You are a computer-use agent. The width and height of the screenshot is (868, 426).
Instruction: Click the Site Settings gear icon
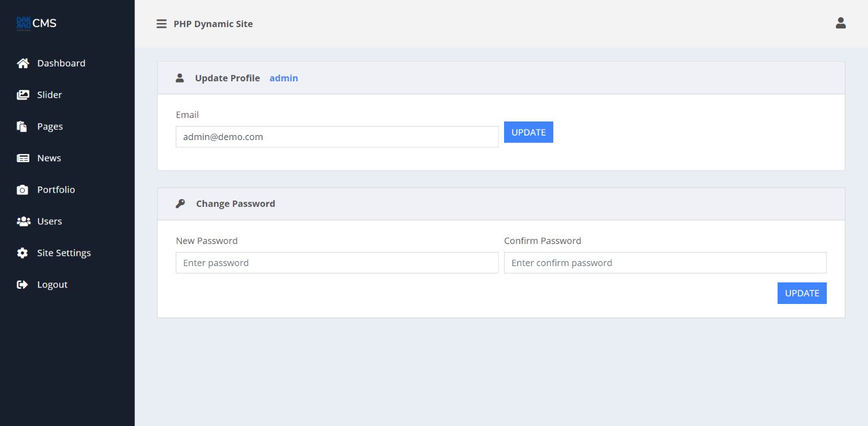pyautogui.click(x=23, y=253)
